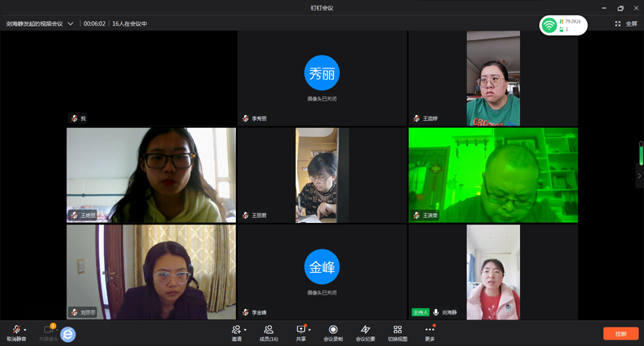This screenshot has height=346, width=644.
Task: Click the 秀丽 avatar with camera off
Action: click(x=321, y=73)
